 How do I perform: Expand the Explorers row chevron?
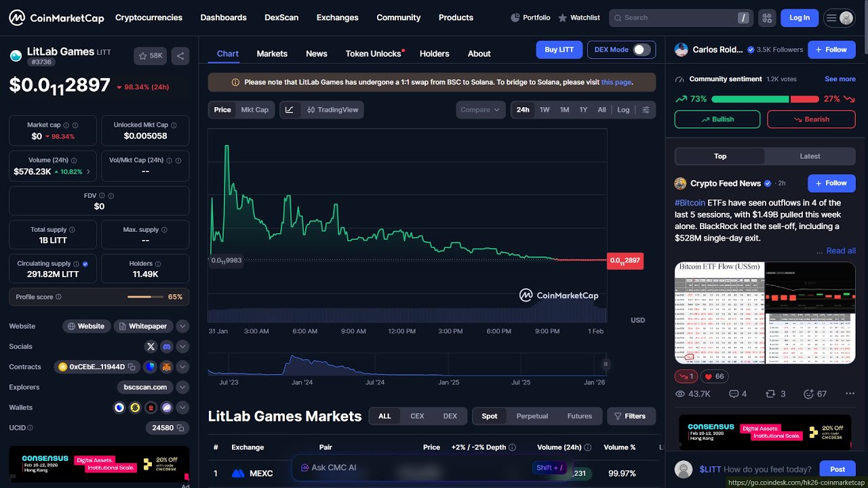(182, 387)
